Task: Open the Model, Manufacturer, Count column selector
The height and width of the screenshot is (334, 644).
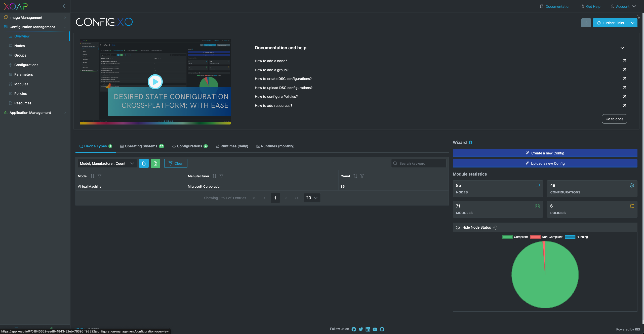Action: click(x=107, y=163)
